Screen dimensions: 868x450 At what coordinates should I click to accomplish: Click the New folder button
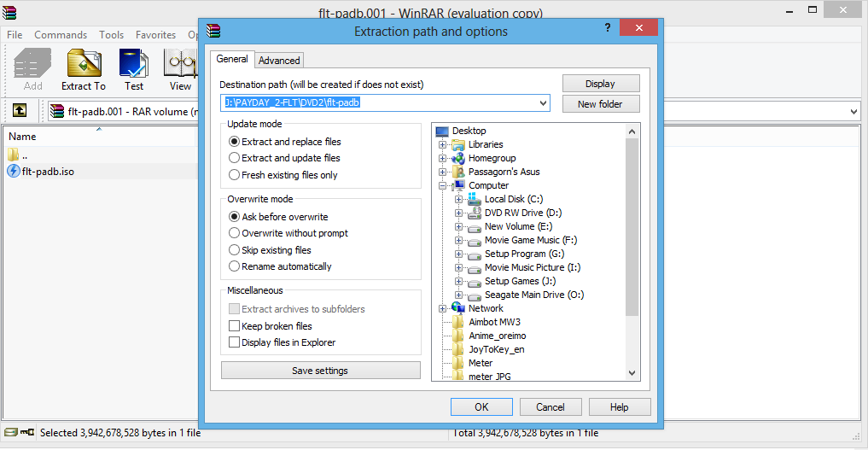(601, 104)
